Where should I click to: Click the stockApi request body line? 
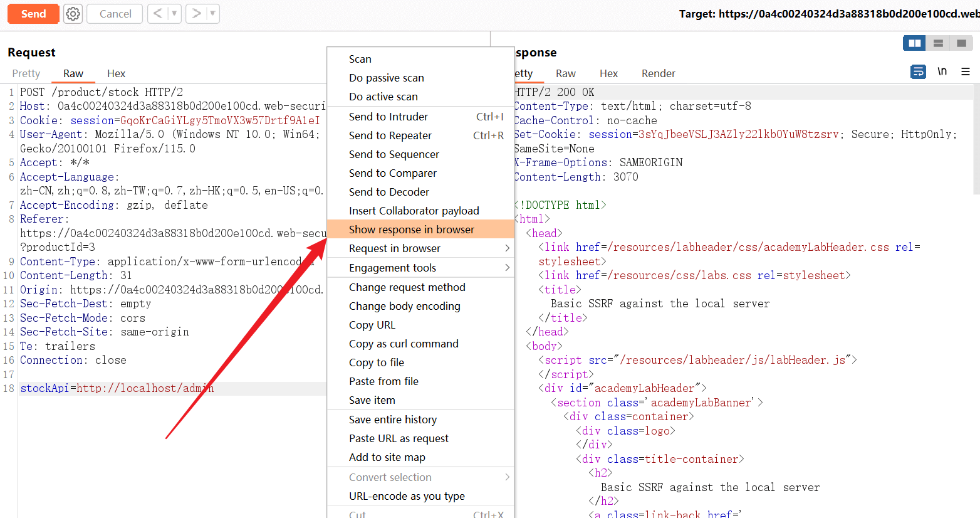coord(117,388)
